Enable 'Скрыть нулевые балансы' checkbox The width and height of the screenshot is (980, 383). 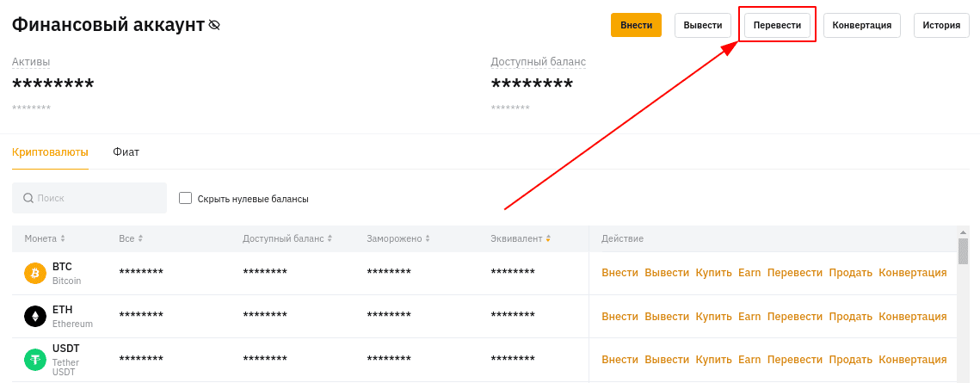point(185,198)
